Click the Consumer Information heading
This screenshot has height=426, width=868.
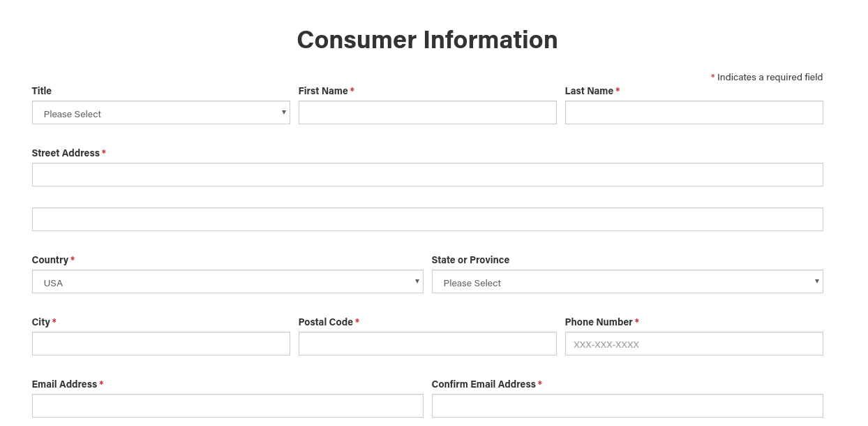tap(427, 40)
